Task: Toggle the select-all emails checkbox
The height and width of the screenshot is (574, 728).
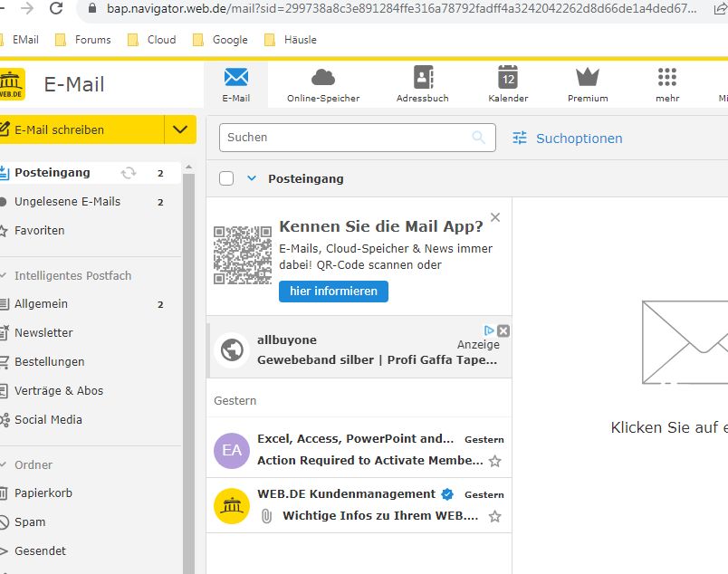Action: (226, 178)
